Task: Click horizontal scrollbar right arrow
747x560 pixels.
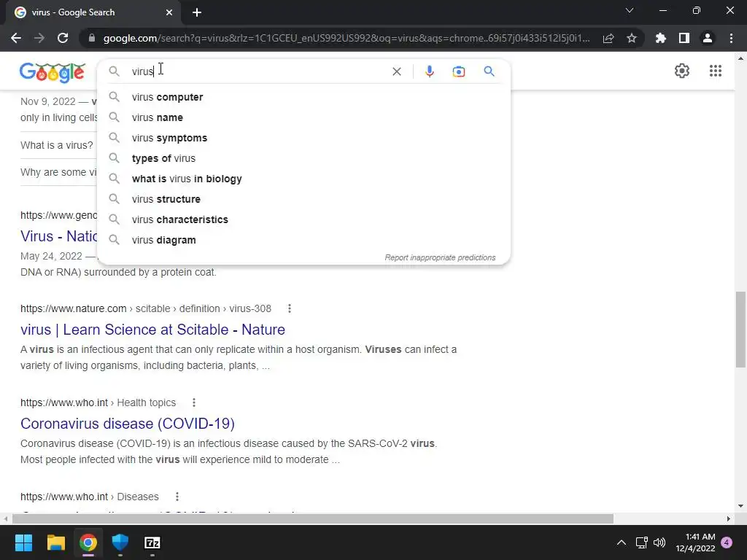Action: (729, 518)
